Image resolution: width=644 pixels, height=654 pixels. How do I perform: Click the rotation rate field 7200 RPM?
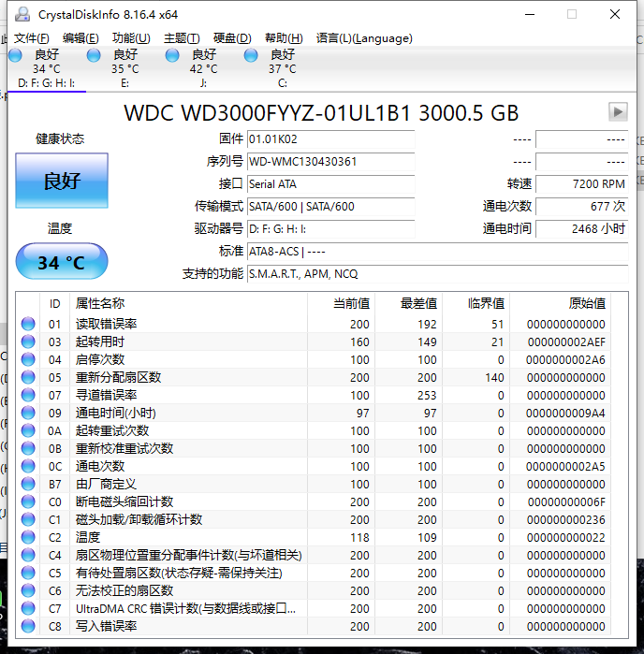[582, 184]
